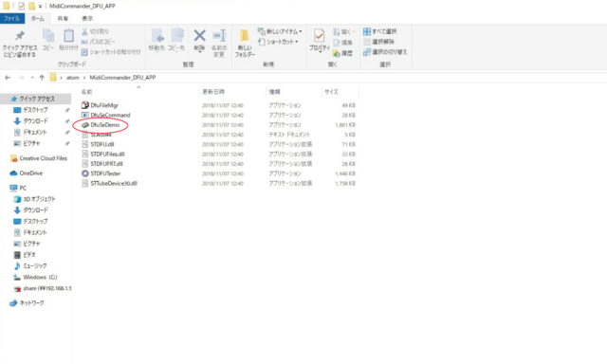Open the Shortcut dropdown in ribbon

278,42
